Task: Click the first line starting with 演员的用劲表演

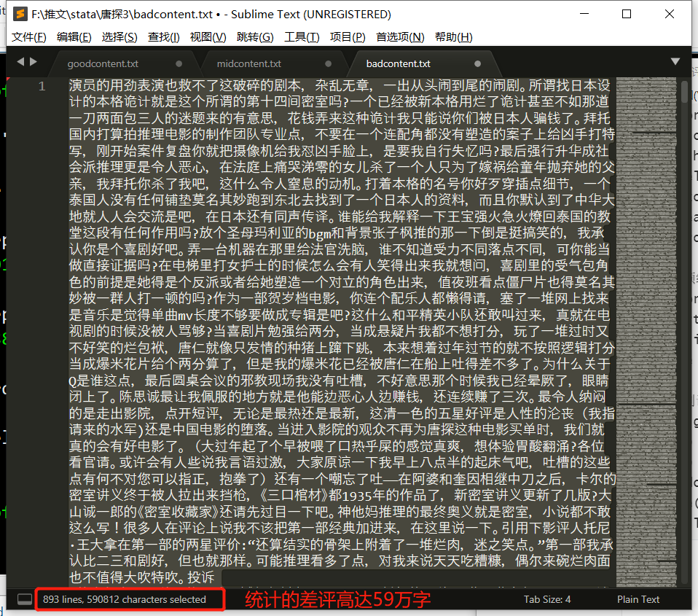Action: 340,85
